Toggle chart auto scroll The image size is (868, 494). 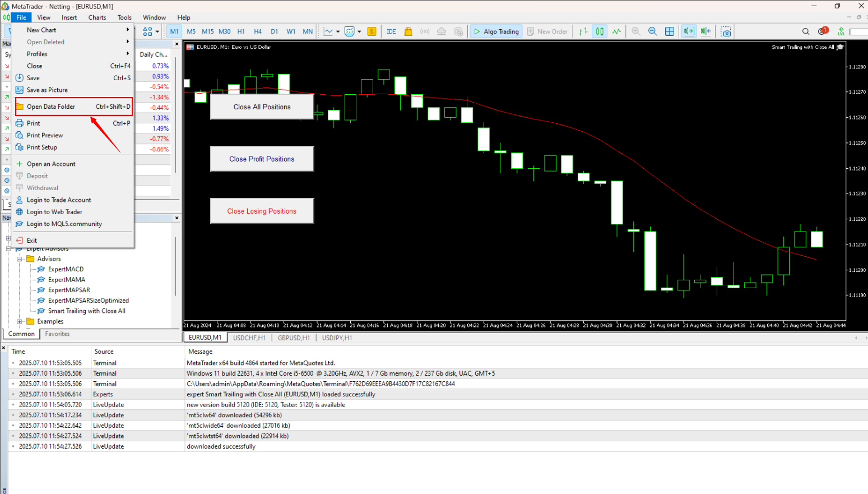(689, 31)
